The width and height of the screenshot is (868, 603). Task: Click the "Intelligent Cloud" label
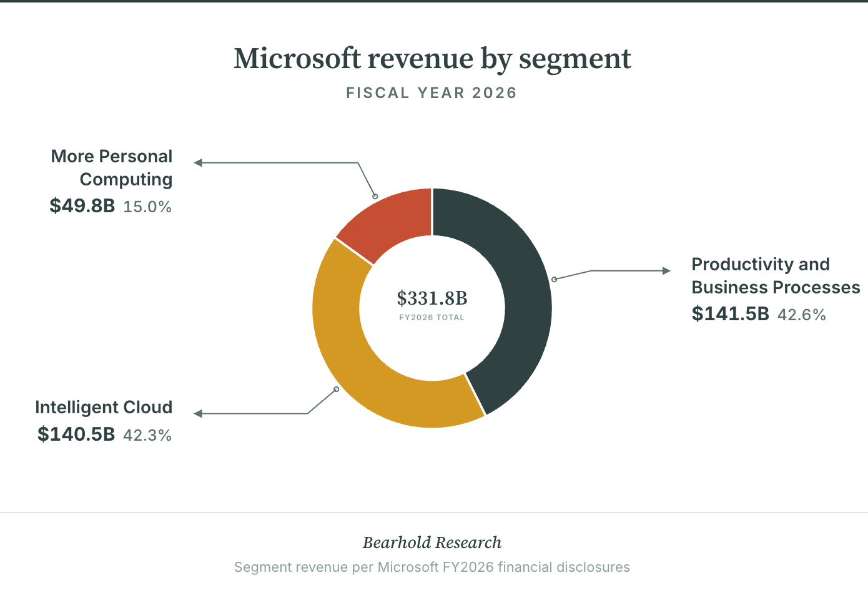point(104,408)
